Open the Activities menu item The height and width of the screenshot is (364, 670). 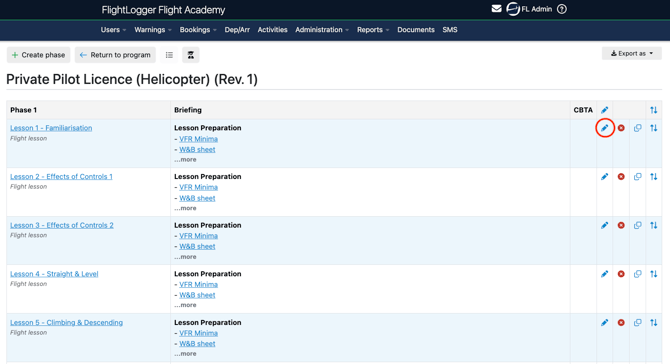272,29
